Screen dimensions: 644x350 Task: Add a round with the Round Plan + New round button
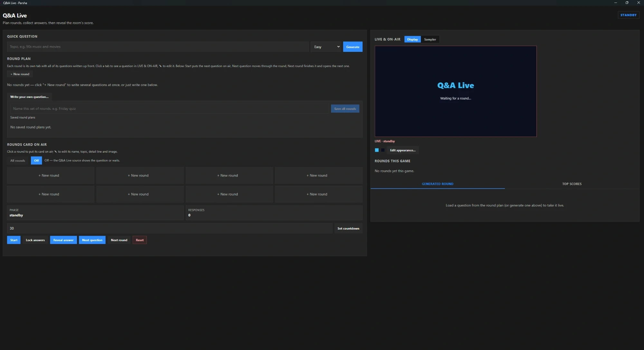pyautogui.click(x=20, y=74)
